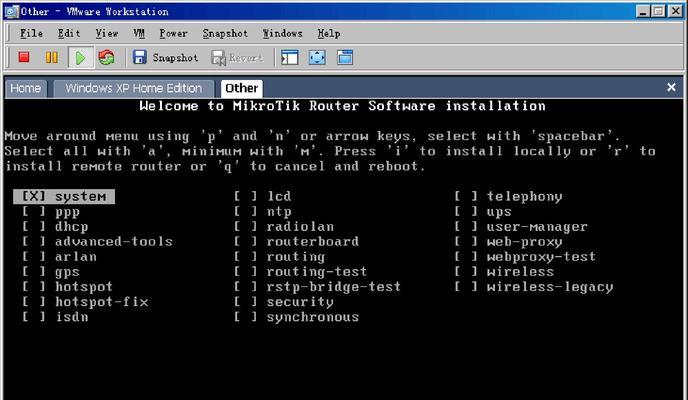Toggle the sidebar view icon
This screenshot has height=400, width=688.
coord(290,57)
